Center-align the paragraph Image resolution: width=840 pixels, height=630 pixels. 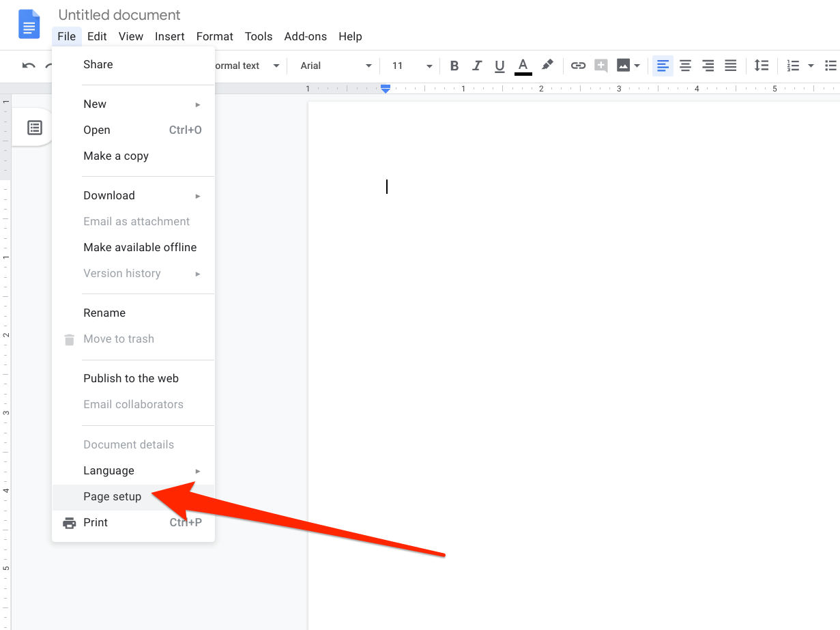click(x=685, y=66)
